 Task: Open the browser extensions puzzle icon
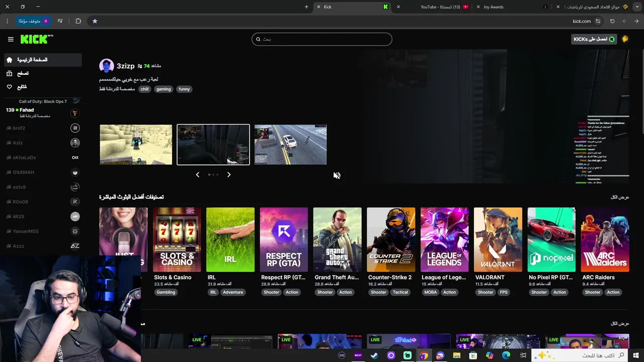click(78, 21)
